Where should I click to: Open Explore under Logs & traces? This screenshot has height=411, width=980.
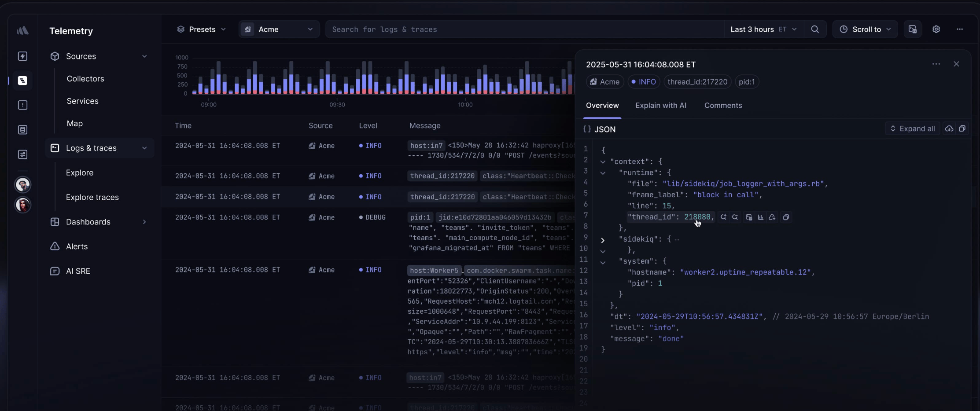tap(80, 172)
